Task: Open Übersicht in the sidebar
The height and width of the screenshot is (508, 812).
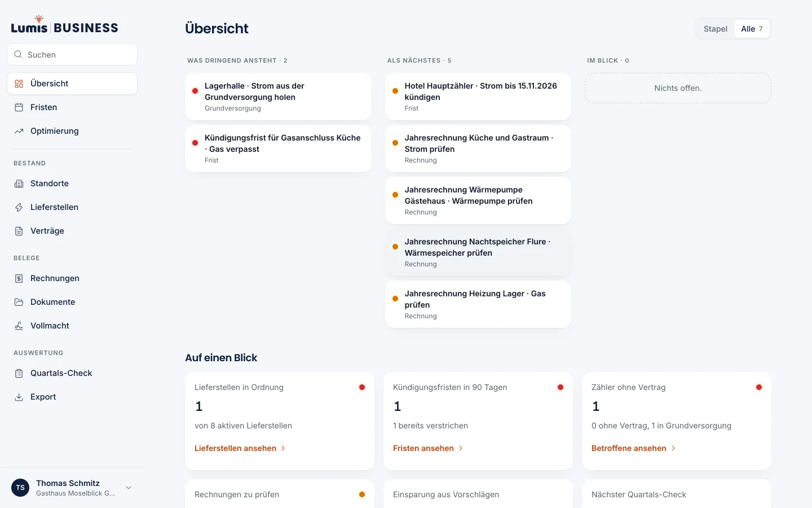Action: tap(72, 84)
